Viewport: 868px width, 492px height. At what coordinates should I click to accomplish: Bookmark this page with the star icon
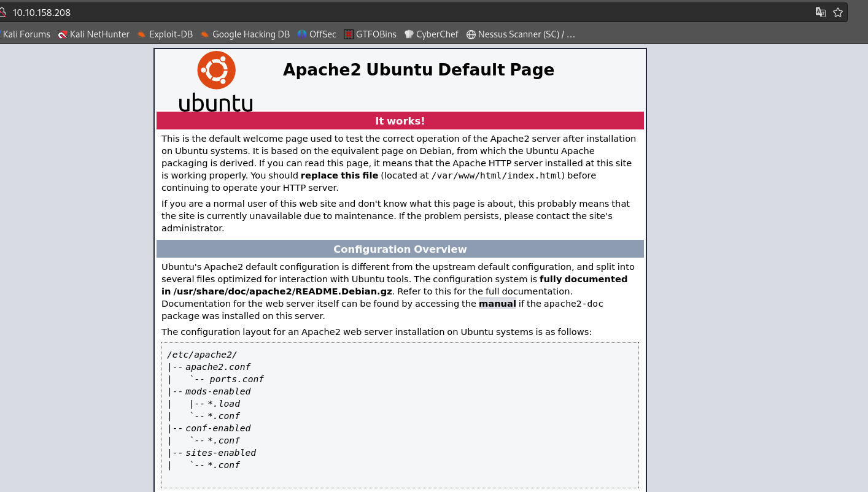point(838,12)
